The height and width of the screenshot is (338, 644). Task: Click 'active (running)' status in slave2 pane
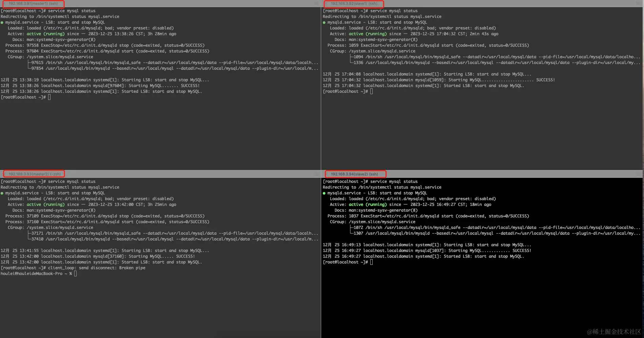tap(368, 205)
